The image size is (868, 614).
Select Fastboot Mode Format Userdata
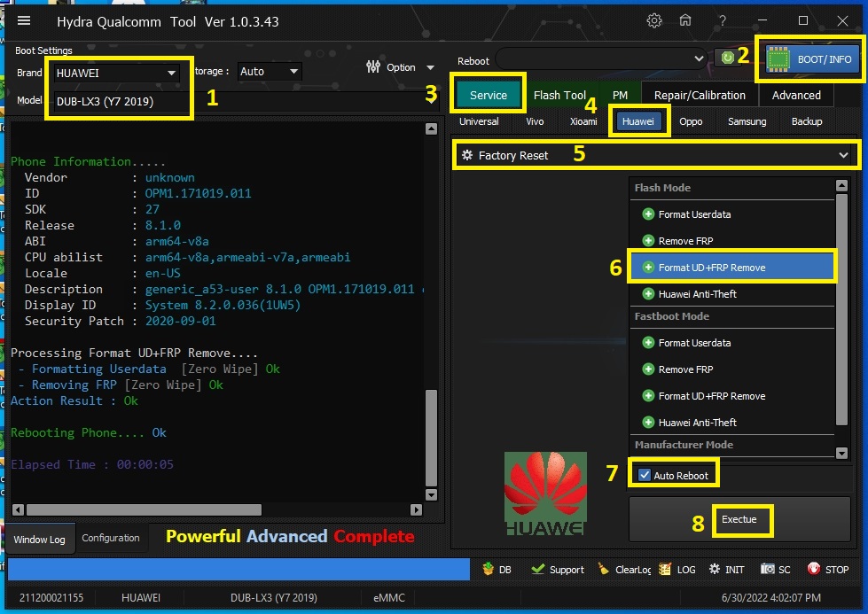click(731, 343)
